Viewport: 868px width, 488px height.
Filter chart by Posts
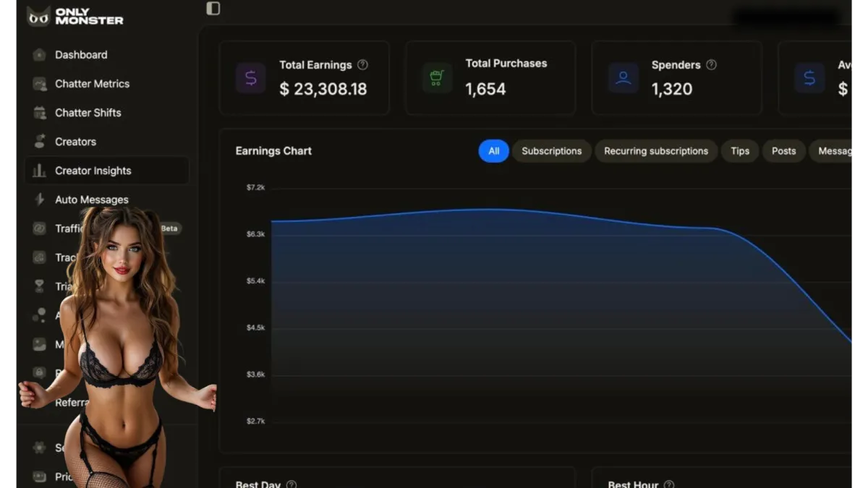783,151
